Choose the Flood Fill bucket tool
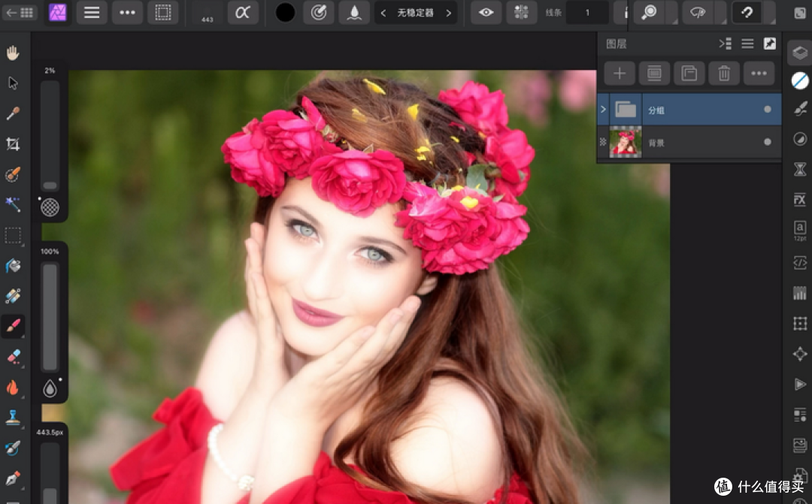812x504 pixels. (13, 265)
